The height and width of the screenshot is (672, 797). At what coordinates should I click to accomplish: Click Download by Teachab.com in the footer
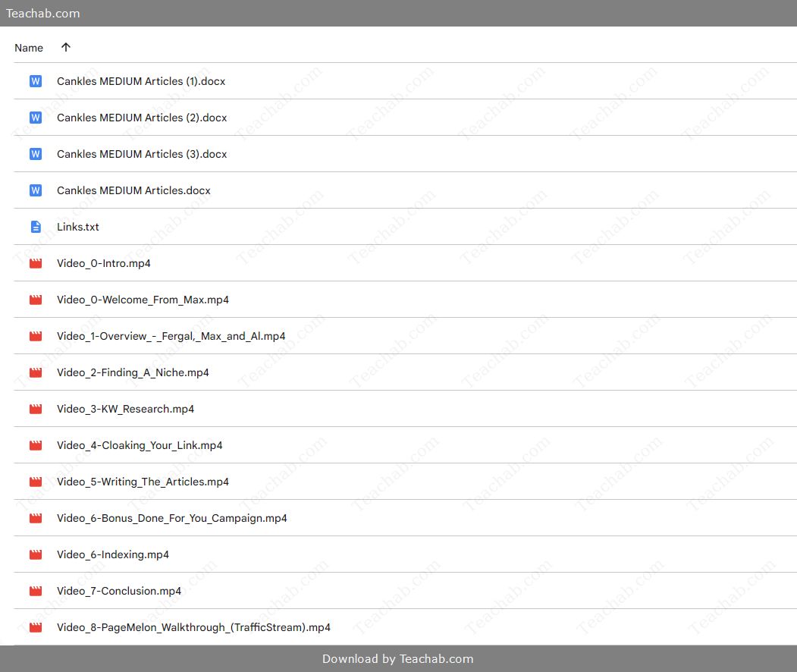click(x=398, y=659)
